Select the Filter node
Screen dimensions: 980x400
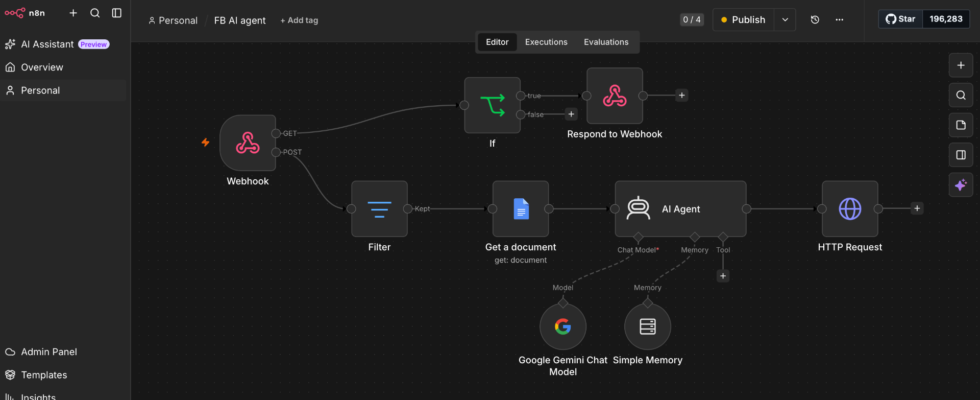pos(379,209)
